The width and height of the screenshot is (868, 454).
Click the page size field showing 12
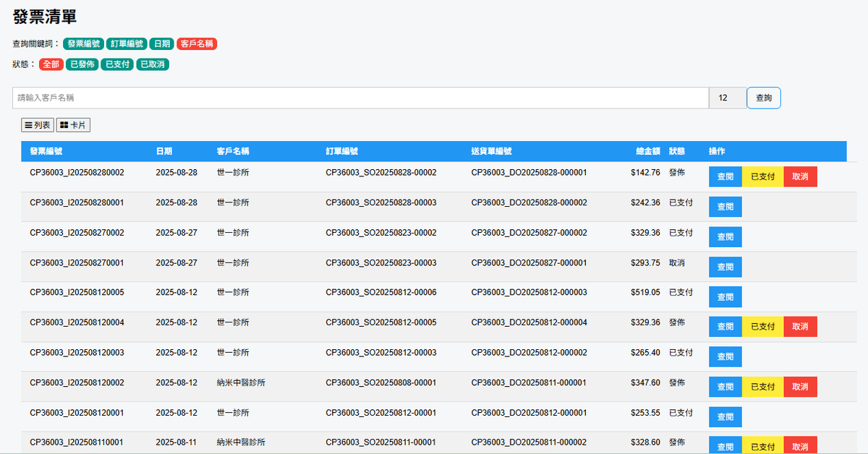tap(727, 98)
